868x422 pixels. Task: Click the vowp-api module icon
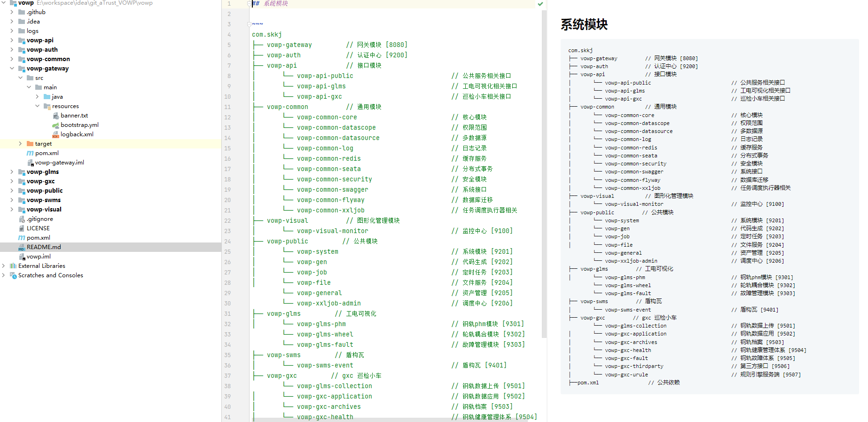click(x=22, y=40)
